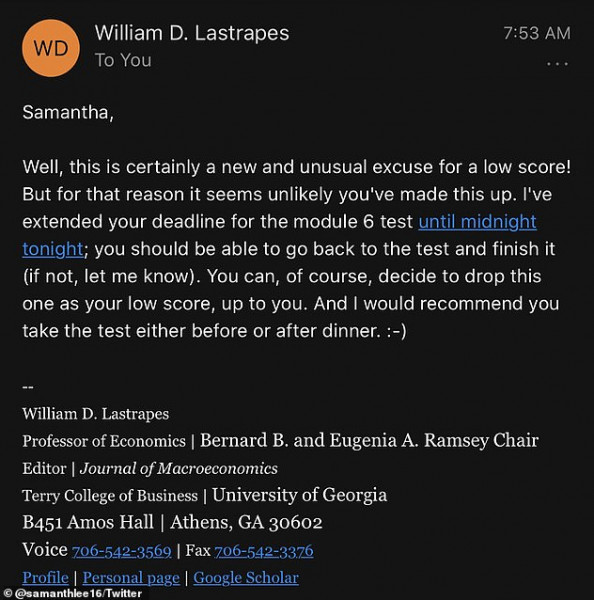Open the "until midnight" date link

point(477,222)
